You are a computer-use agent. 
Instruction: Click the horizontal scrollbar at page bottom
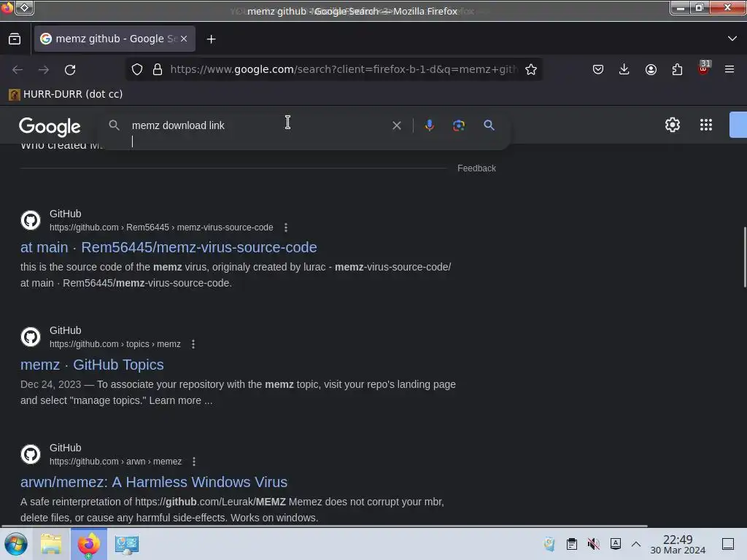pyautogui.click(x=324, y=526)
